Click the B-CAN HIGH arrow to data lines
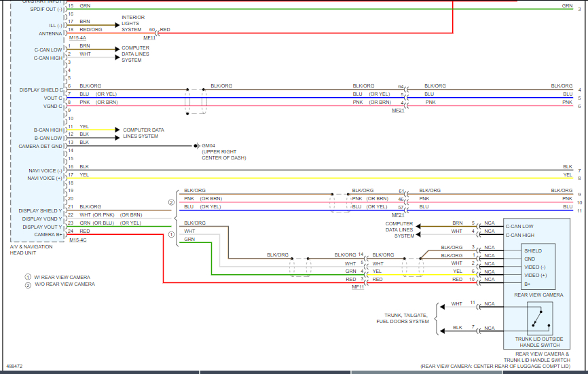 click(x=117, y=130)
